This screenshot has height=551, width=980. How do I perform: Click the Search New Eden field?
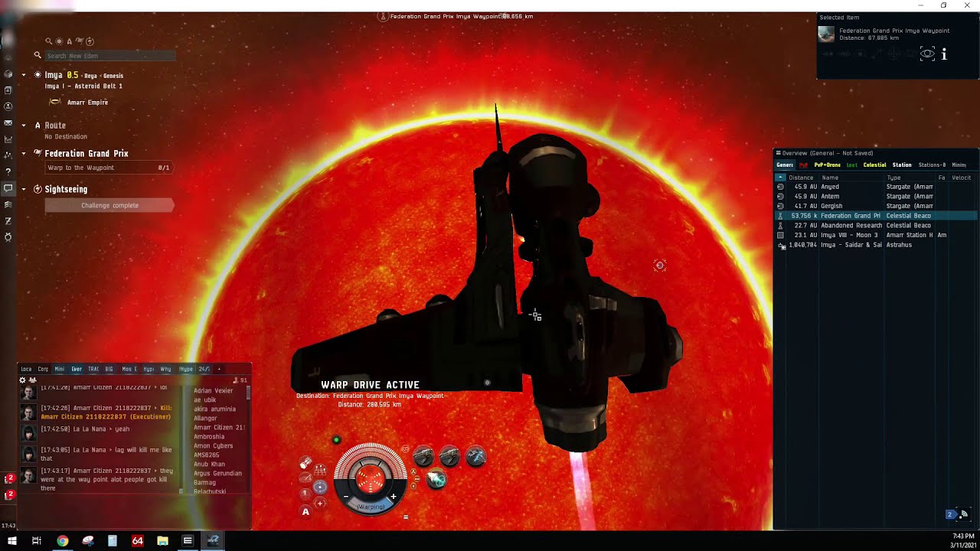pos(109,55)
